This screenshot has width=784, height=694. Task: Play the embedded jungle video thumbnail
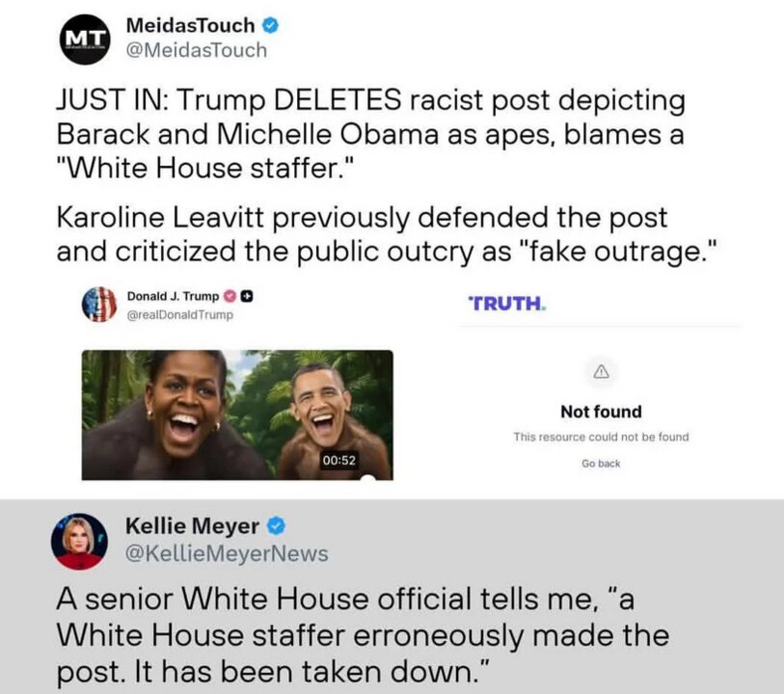tap(237, 415)
